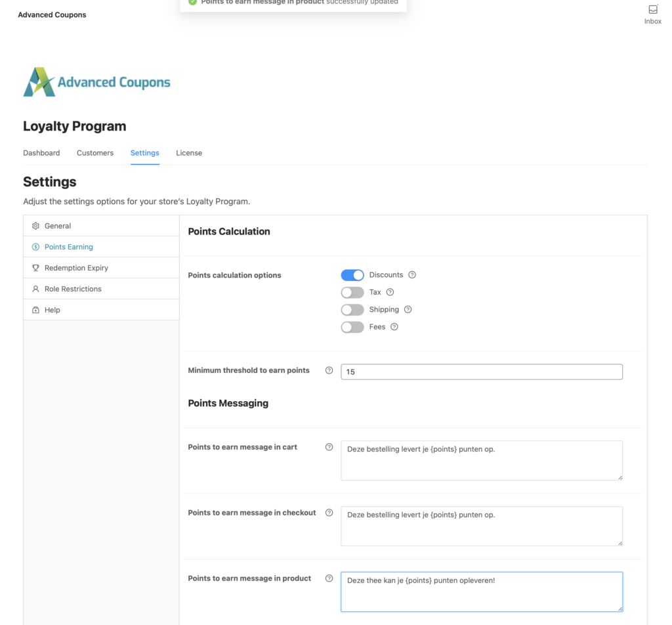Click help icon for cart message
Image resolution: width=672 pixels, height=625 pixels.
coord(329,447)
